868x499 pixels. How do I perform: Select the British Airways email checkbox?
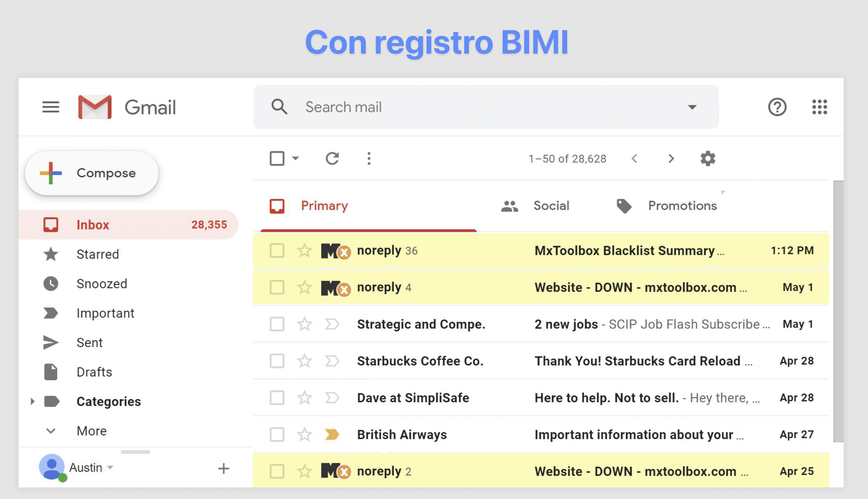277,435
